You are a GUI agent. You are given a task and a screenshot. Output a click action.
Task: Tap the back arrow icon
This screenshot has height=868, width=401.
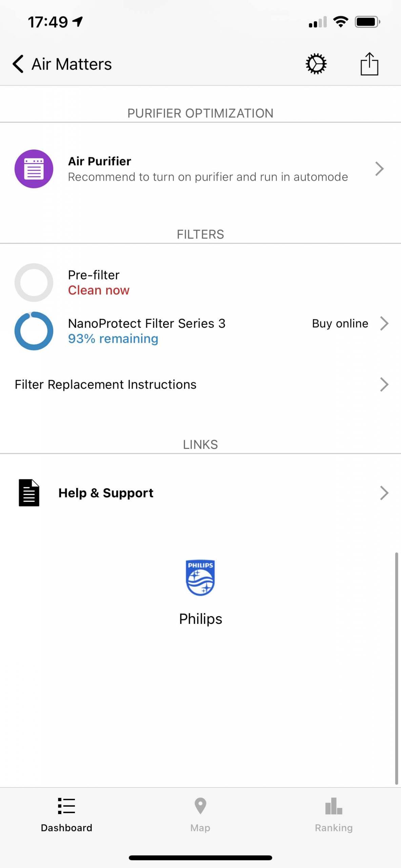pyautogui.click(x=18, y=64)
